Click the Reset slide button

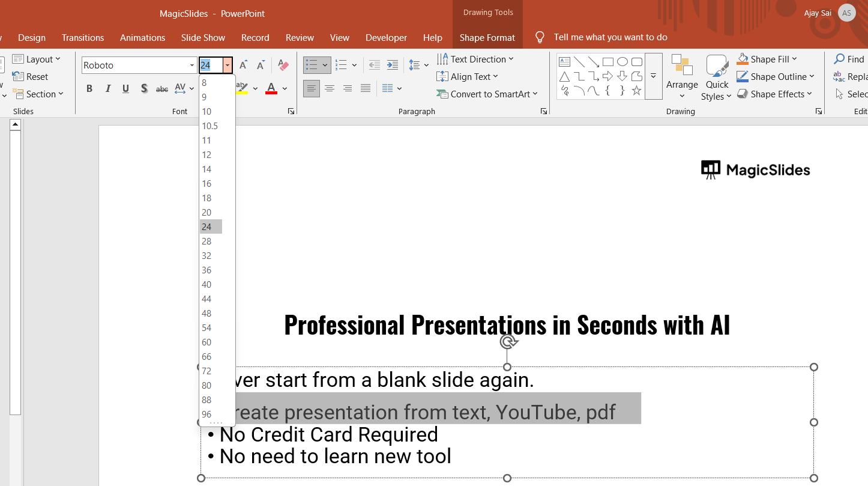(x=30, y=76)
